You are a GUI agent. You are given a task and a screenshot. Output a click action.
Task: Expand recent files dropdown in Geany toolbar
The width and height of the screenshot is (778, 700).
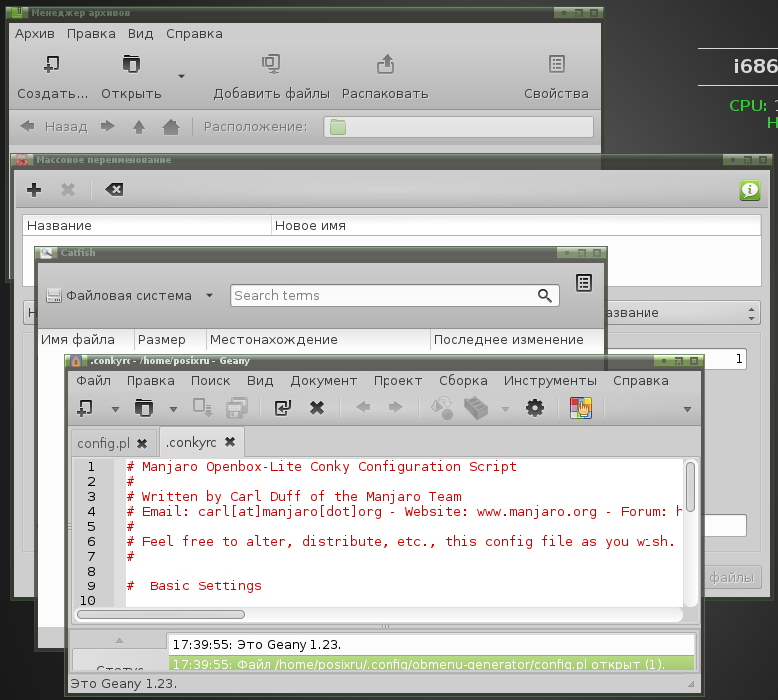(x=173, y=410)
